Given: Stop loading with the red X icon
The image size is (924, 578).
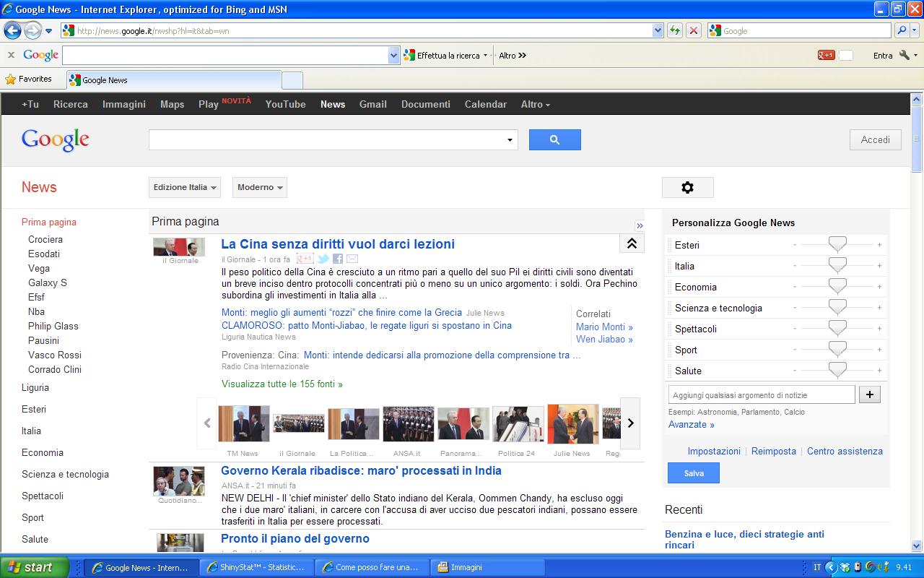Looking at the screenshot, I should point(694,30).
